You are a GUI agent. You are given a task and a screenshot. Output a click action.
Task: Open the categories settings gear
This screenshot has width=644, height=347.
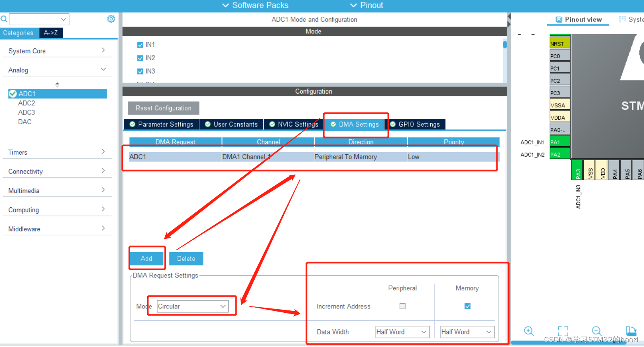tap(111, 19)
